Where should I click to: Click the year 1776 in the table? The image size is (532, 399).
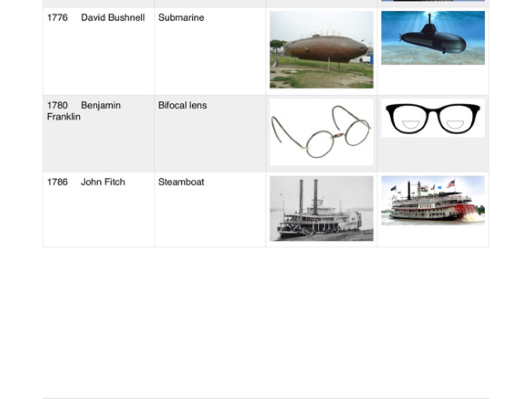coord(57,18)
